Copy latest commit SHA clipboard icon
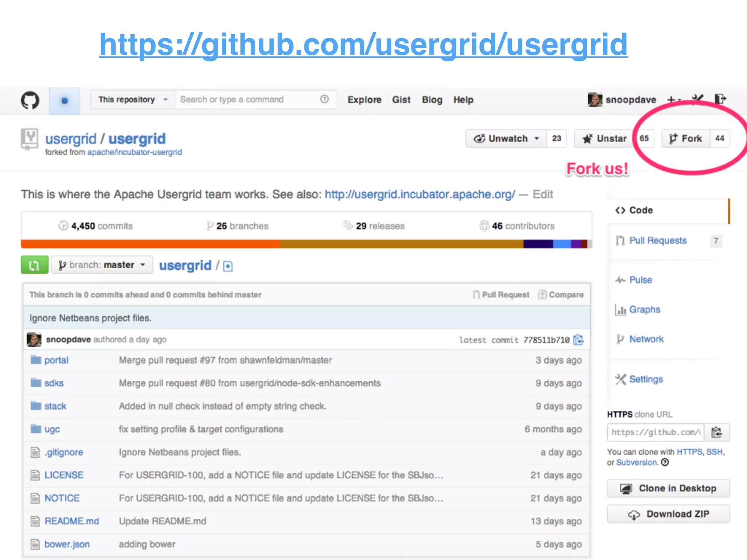This screenshot has width=747, height=560. click(578, 340)
